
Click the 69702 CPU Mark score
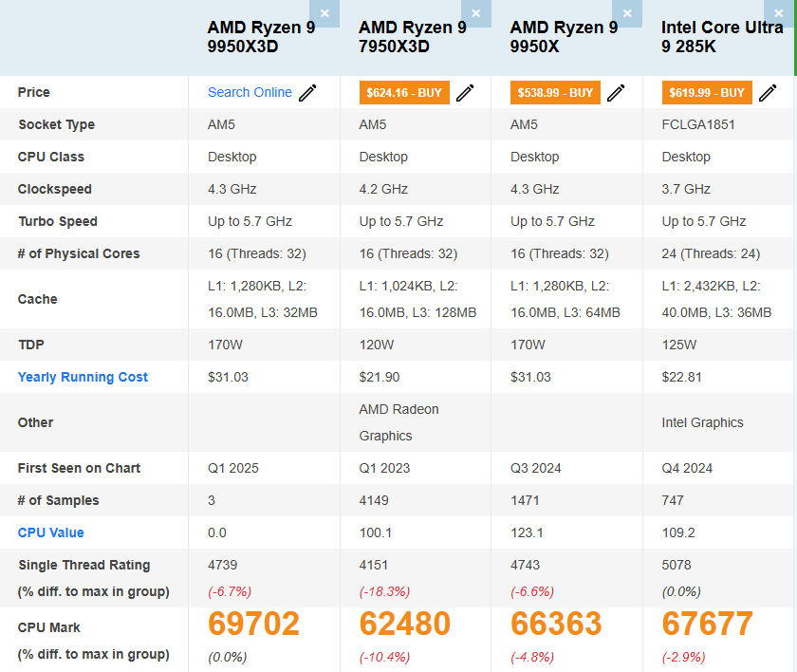coord(253,624)
